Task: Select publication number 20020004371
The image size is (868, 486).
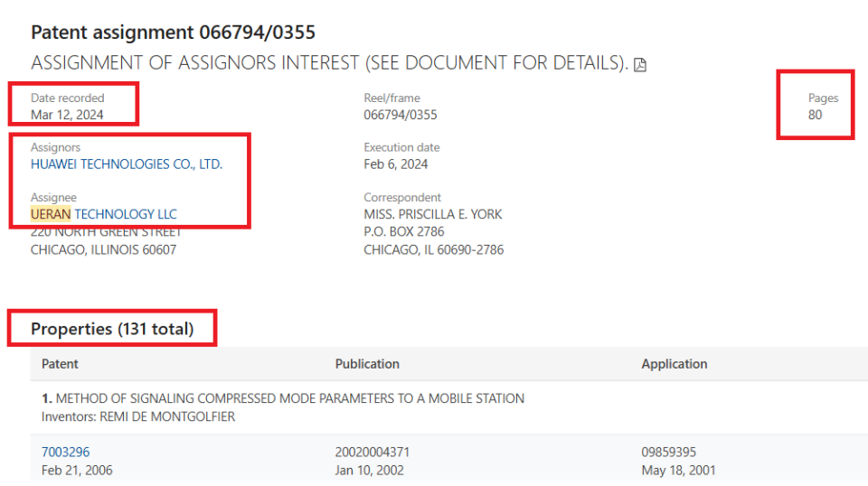Action: click(x=372, y=453)
